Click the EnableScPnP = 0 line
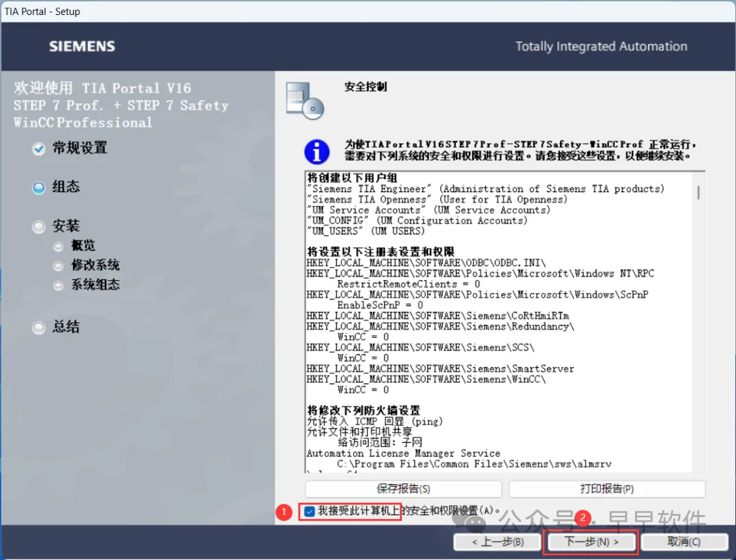The width and height of the screenshot is (736, 560). (x=380, y=305)
